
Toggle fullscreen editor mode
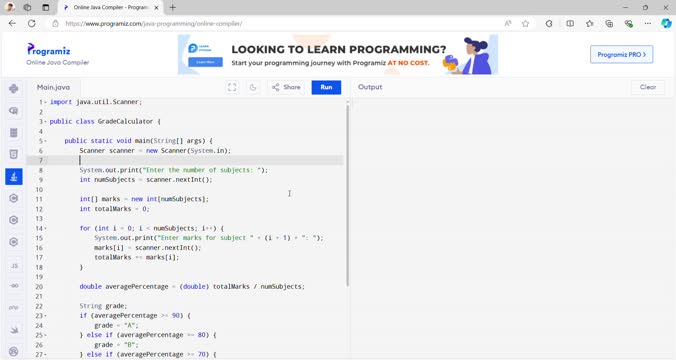232,88
